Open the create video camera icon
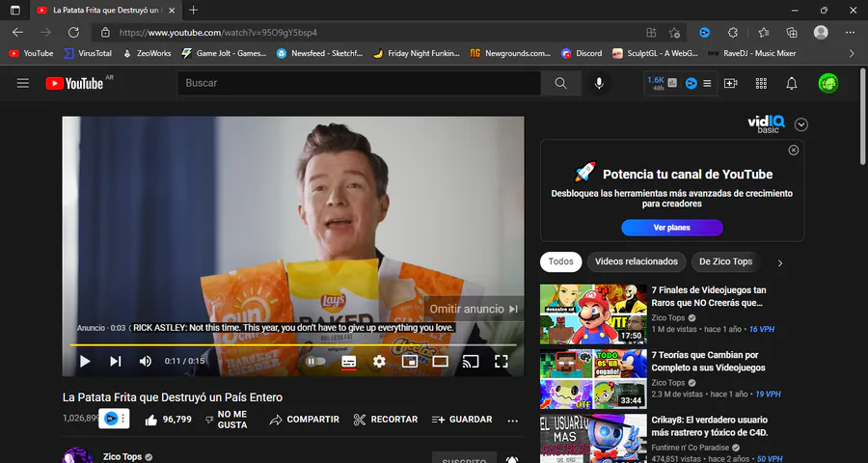The width and height of the screenshot is (868, 463). pos(731,83)
